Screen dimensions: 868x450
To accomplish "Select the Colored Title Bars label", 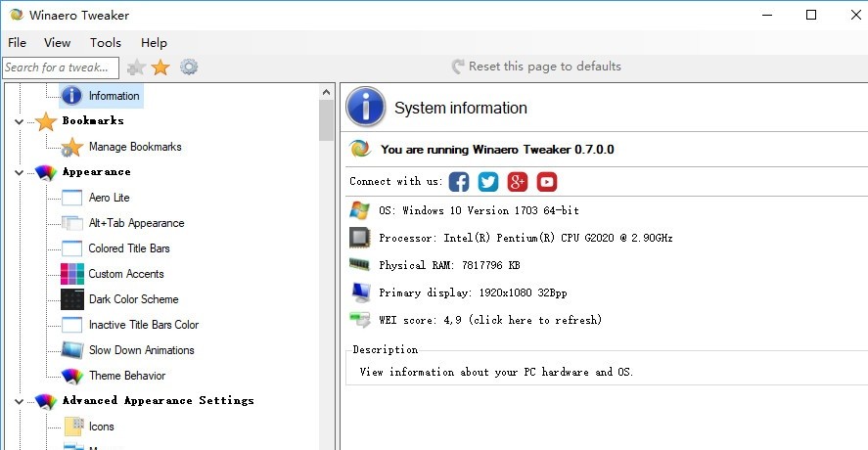I will click(129, 248).
